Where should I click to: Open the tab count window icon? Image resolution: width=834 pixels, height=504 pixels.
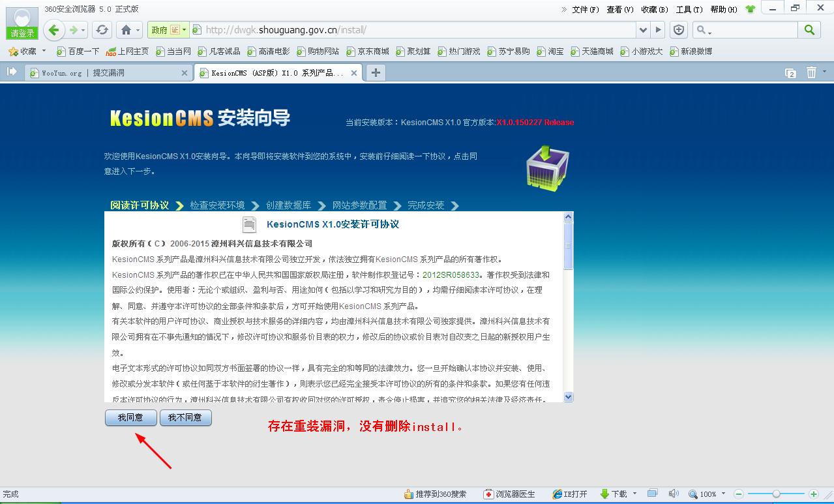tap(790, 73)
